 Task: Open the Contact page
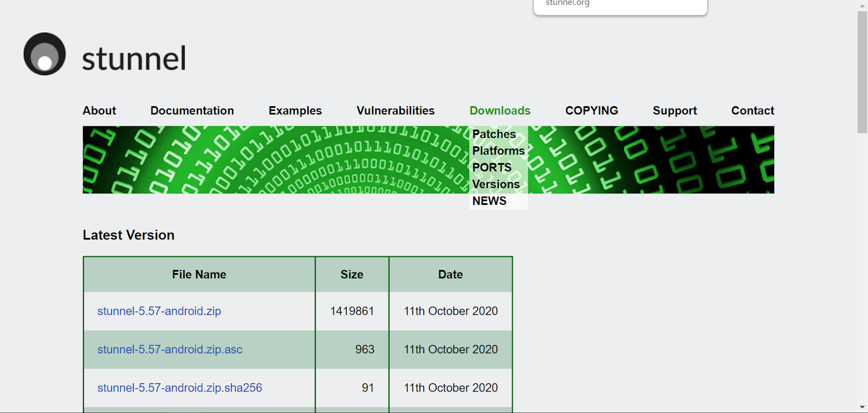[x=752, y=111]
